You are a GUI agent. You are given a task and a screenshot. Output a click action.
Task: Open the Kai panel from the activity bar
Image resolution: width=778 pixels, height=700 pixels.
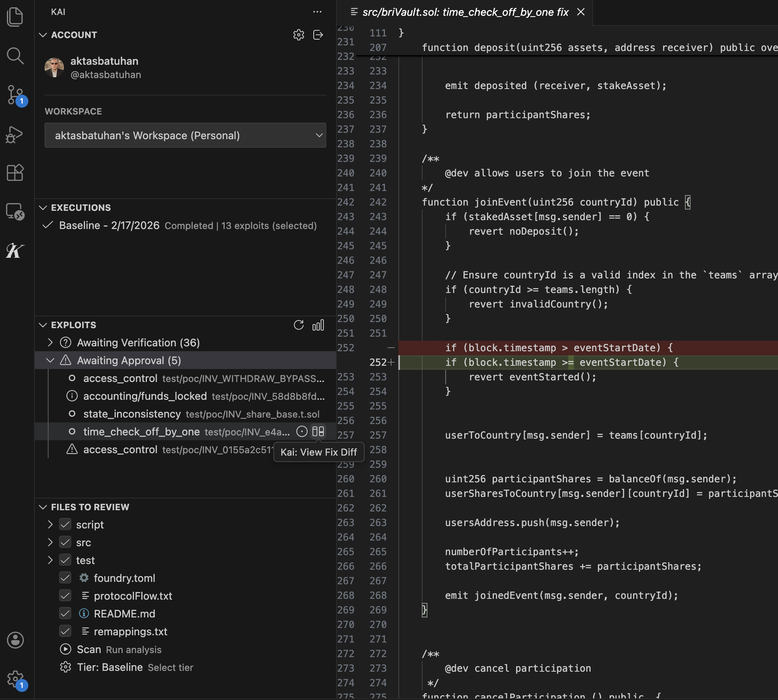click(x=15, y=251)
